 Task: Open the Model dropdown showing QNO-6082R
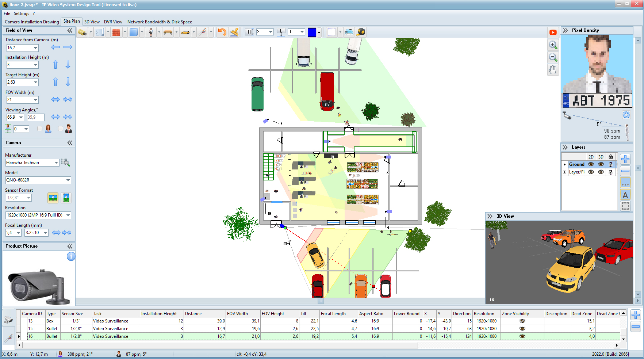pos(68,180)
